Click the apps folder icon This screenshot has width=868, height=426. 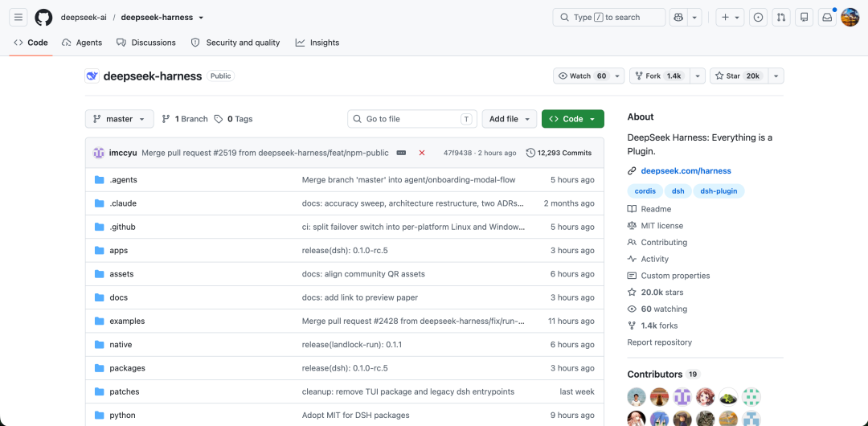[100, 251]
